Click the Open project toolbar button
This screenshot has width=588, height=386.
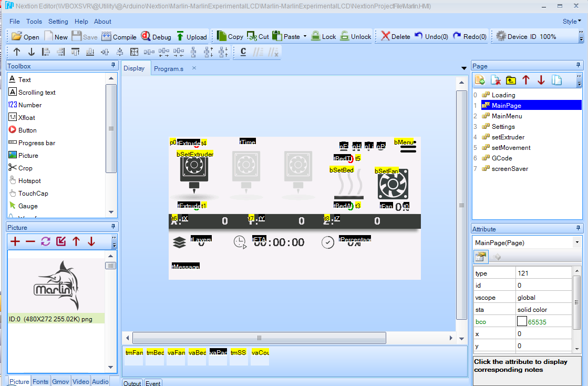25,36
